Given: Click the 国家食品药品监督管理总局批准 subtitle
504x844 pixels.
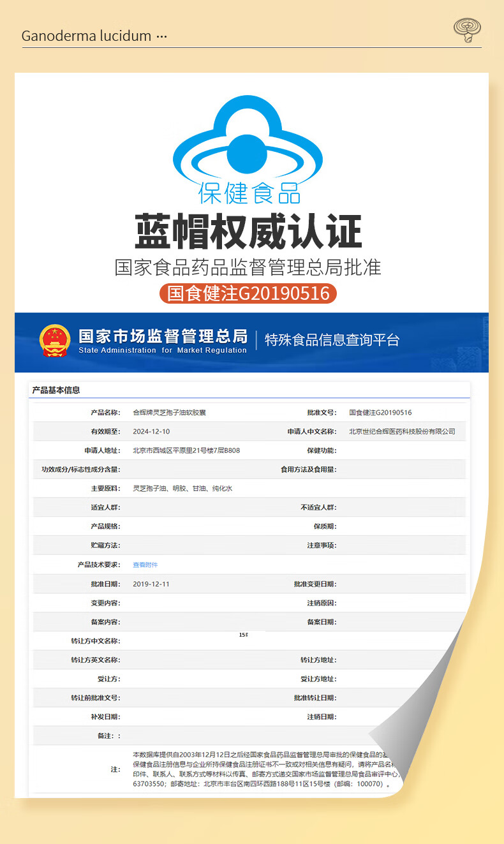Looking at the screenshot, I should (248, 267).
